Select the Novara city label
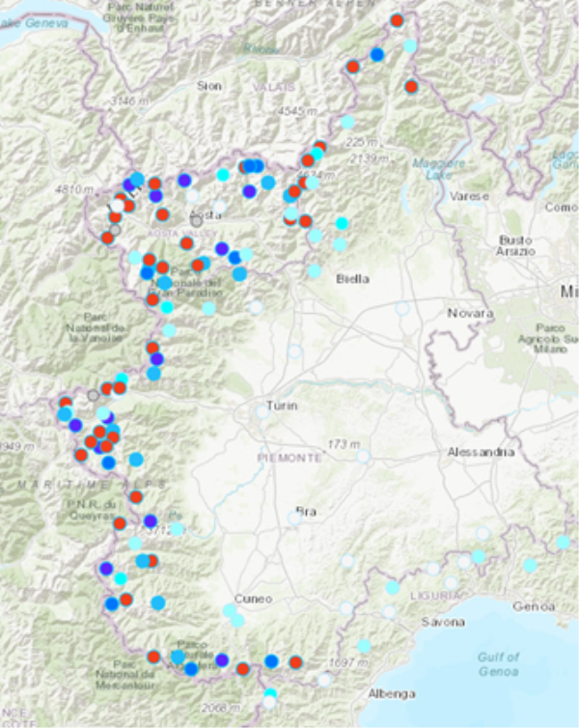Image resolution: width=579 pixels, height=728 pixels. [471, 313]
